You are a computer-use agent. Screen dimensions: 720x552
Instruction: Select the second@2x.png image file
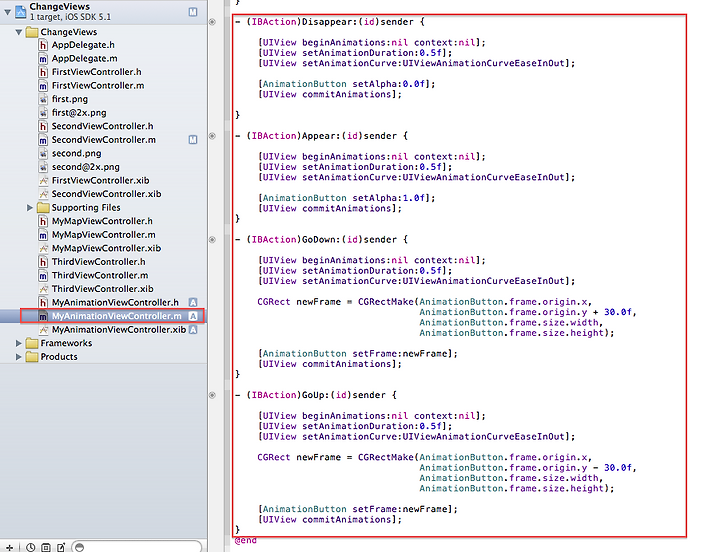coord(85,167)
